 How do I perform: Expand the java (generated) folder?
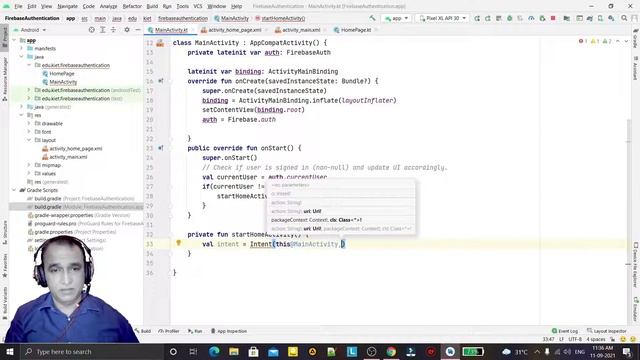click(x=22, y=107)
